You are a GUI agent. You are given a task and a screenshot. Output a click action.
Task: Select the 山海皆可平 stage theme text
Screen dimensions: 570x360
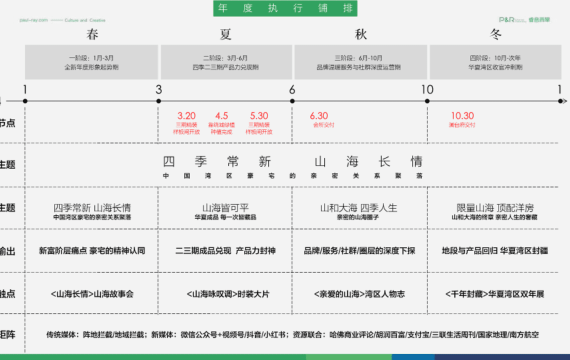(x=225, y=208)
